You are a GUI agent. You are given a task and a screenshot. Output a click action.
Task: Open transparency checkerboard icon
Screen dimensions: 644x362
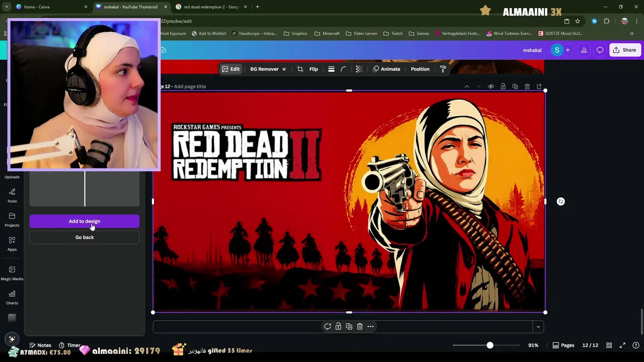tap(359, 69)
